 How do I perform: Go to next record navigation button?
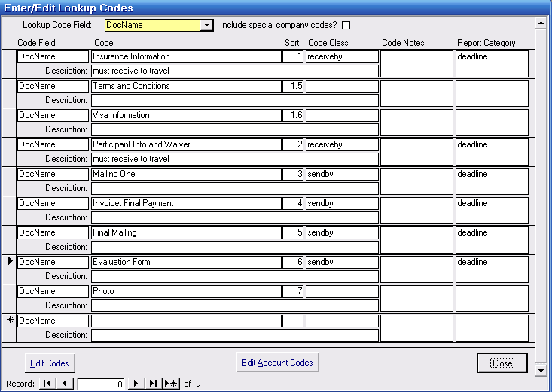(136, 384)
